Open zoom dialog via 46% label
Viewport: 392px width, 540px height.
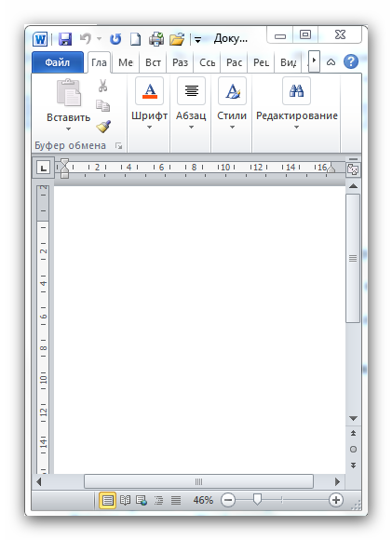coord(203,500)
